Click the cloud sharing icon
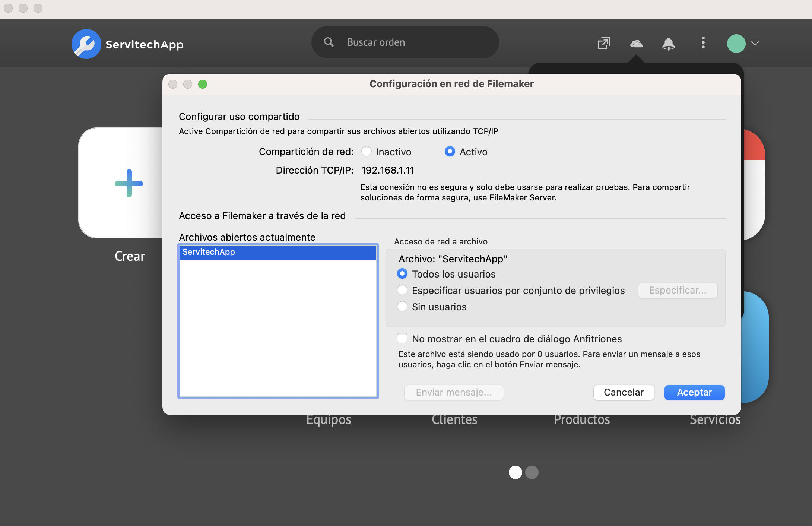The width and height of the screenshot is (812, 526). pyautogui.click(x=636, y=44)
